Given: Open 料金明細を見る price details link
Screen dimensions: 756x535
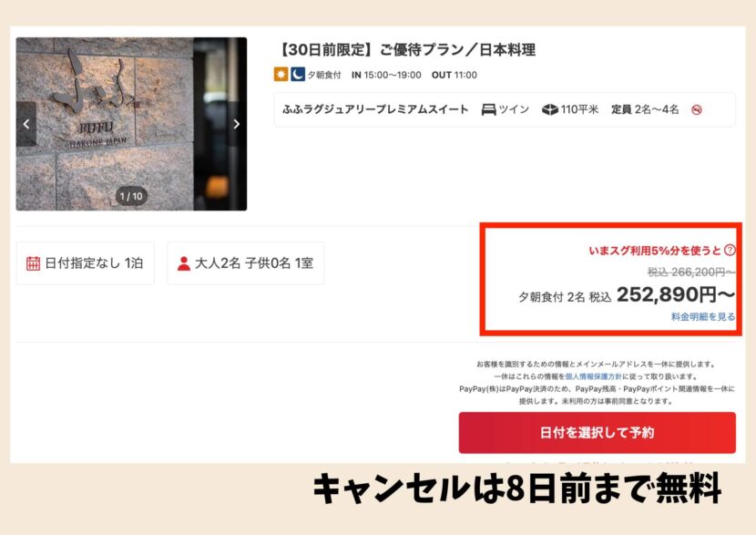Looking at the screenshot, I should click(703, 317).
